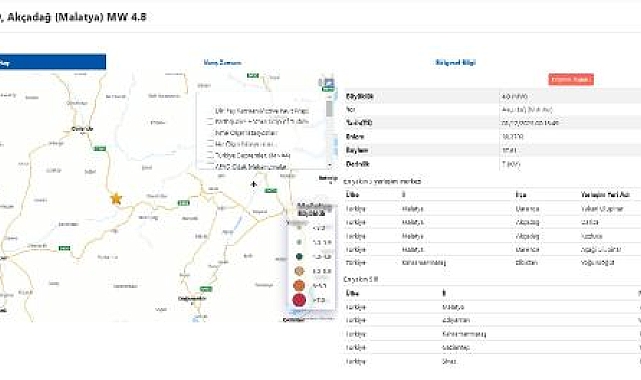The image size is (641, 380).
Task: Click the orange epicenter star marker
Action: (x=116, y=199)
